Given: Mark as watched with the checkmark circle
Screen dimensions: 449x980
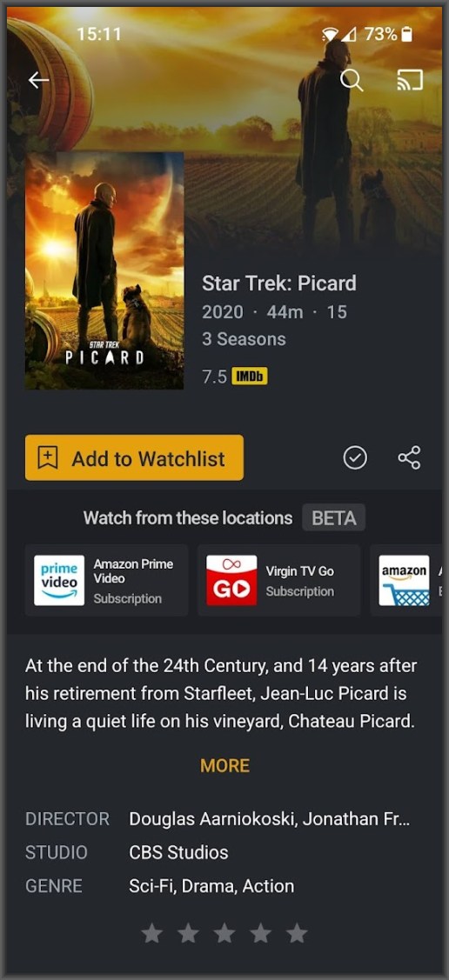Looking at the screenshot, I should pos(355,458).
